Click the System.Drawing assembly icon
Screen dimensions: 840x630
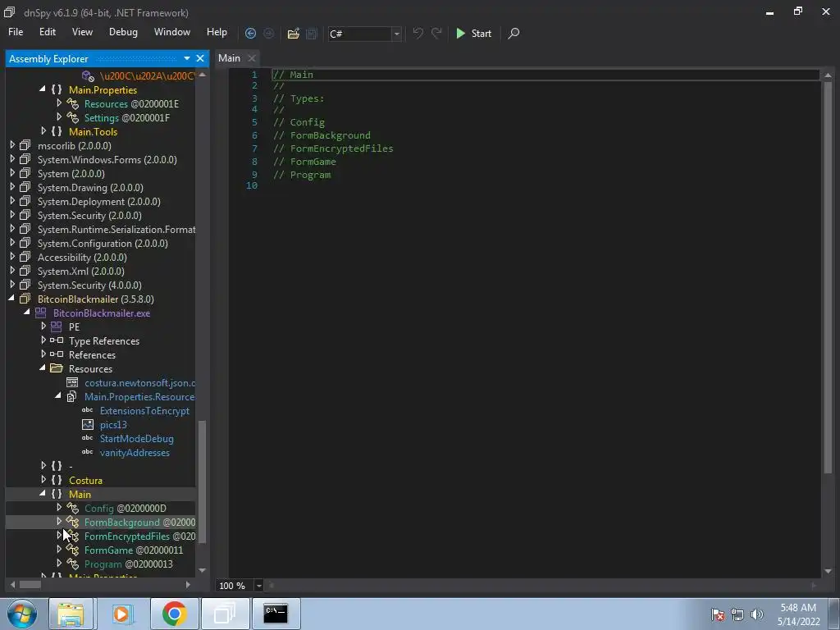pyautogui.click(x=25, y=187)
